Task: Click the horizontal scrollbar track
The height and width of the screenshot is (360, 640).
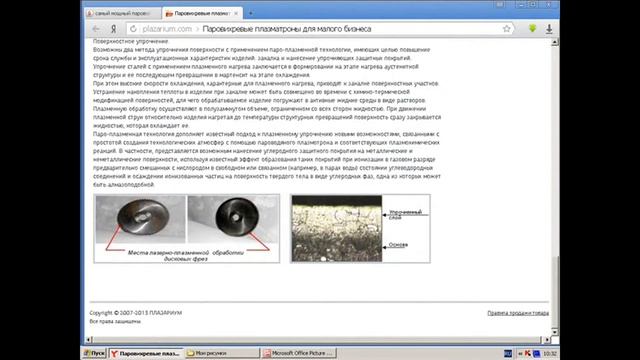Action: pos(318,340)
